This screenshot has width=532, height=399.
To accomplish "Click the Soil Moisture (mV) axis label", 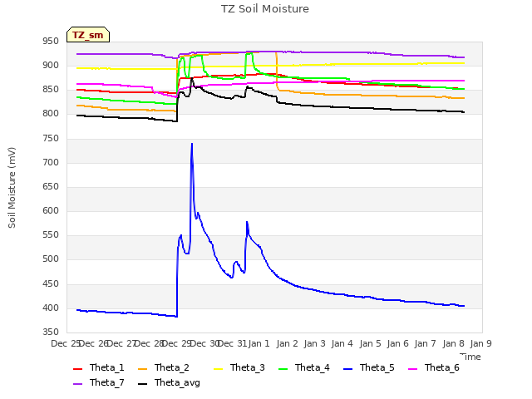I will click(12, 188).
